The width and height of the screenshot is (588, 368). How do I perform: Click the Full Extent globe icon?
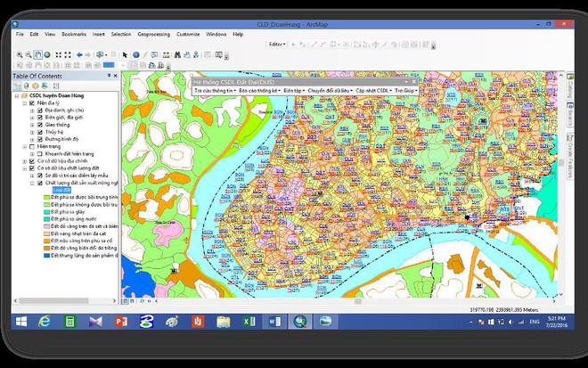click(x=48, y=54)
